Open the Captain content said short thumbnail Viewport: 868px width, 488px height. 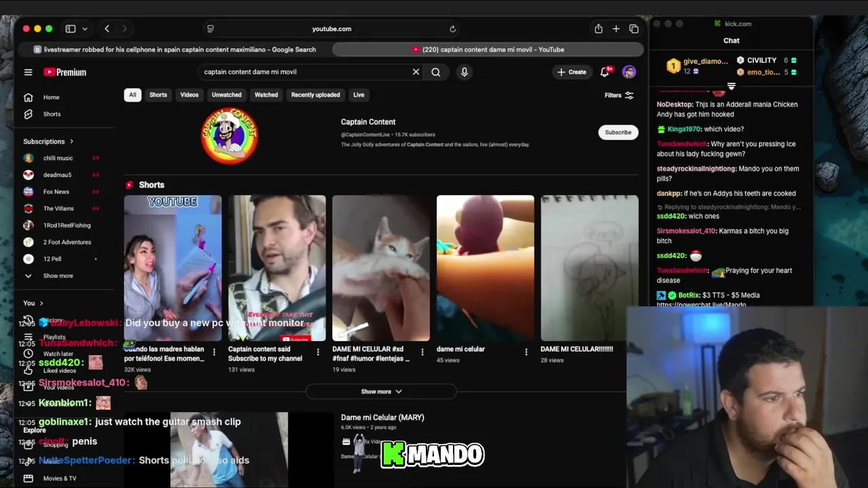pos(277,268)
